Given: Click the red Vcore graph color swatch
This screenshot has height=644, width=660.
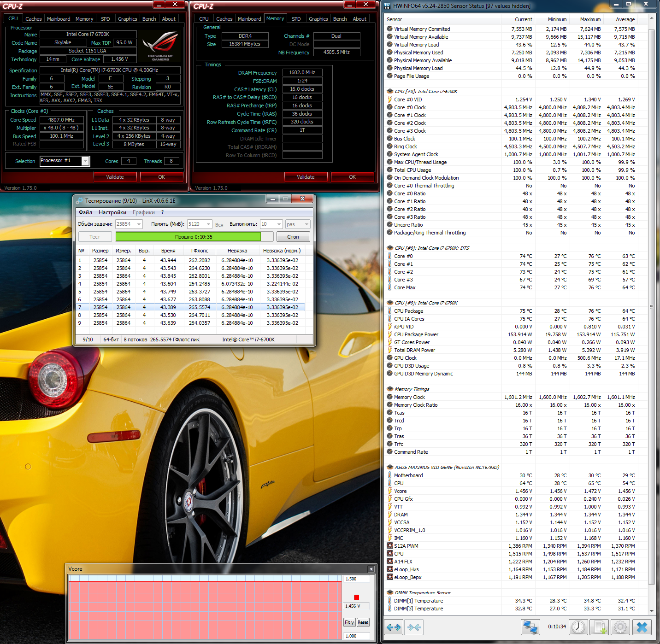Looking at the screenshot, I should pos(356,597).
